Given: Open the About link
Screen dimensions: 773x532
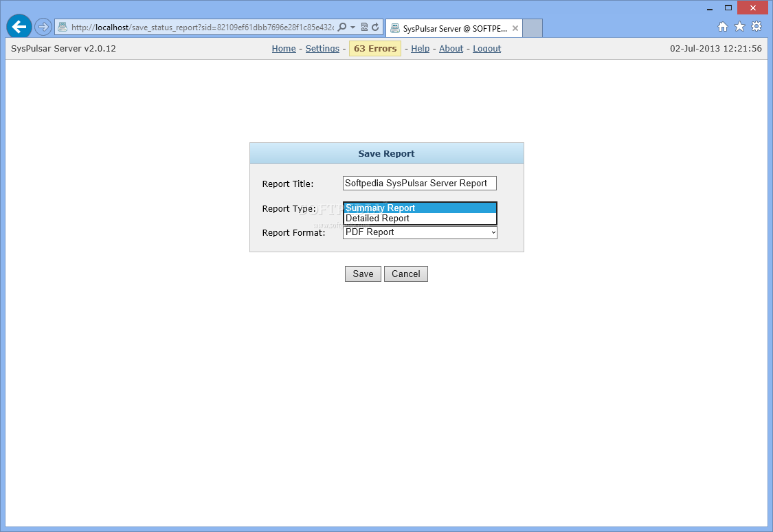Looking at the screenshot, I should tap(451, 48).
